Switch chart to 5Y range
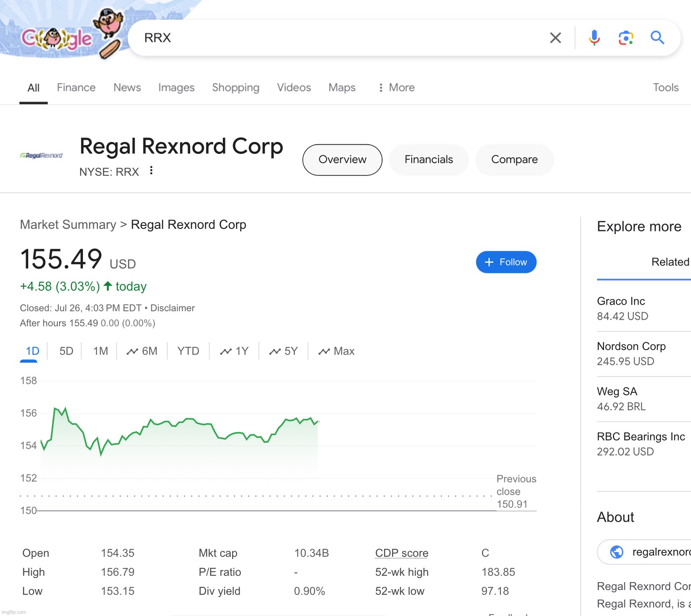Image resolution: width=691 pixels, height=616 pixels. (x=283, y=351)
